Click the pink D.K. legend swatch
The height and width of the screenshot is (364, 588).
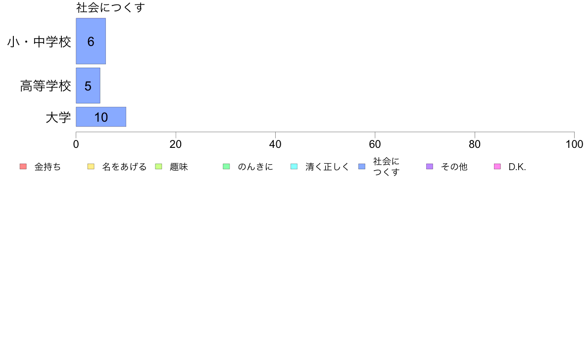497,167
